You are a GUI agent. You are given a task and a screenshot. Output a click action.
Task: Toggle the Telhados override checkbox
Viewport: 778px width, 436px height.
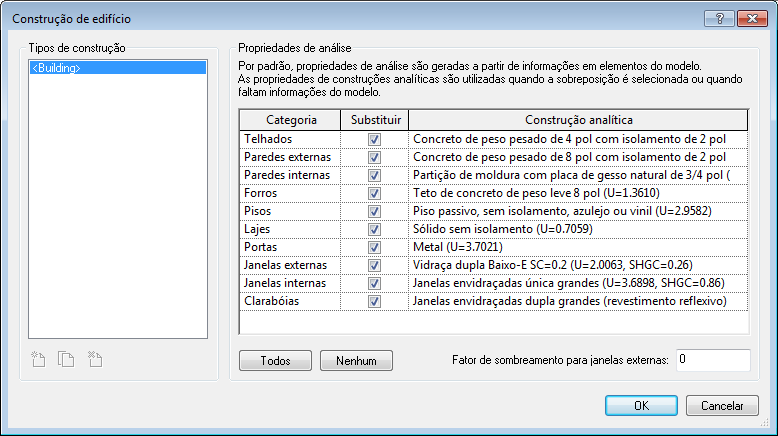point(374,141)
